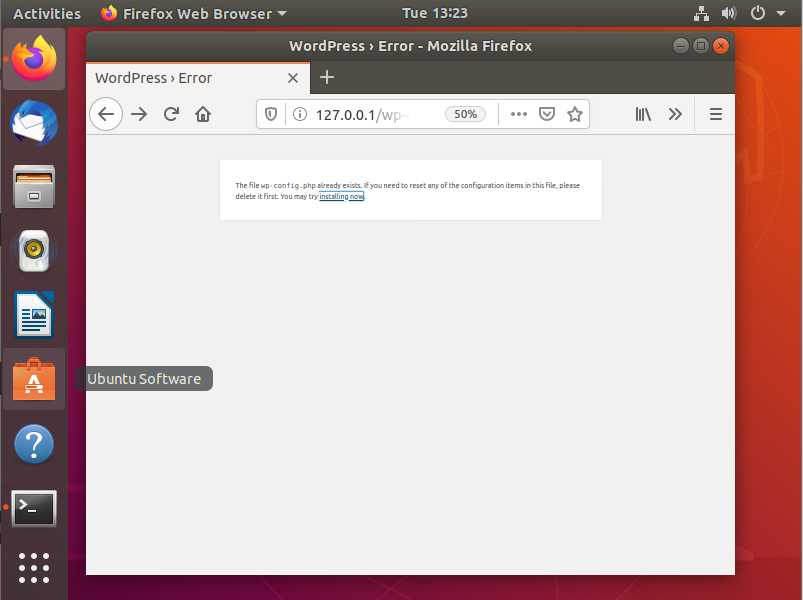This screenshot has height=600, width=803.
Task: Open Help from the dock
Action: pos(34,444)
